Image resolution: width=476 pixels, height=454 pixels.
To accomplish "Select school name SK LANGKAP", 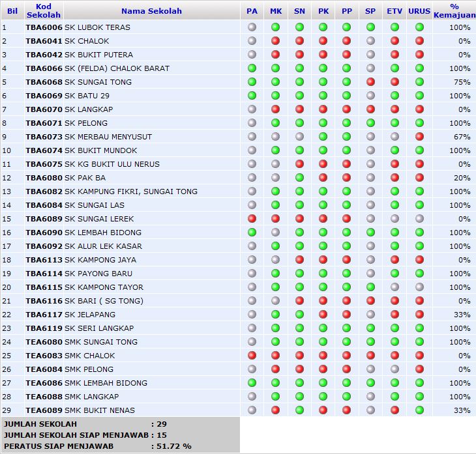I will click(x=89, y=109).
